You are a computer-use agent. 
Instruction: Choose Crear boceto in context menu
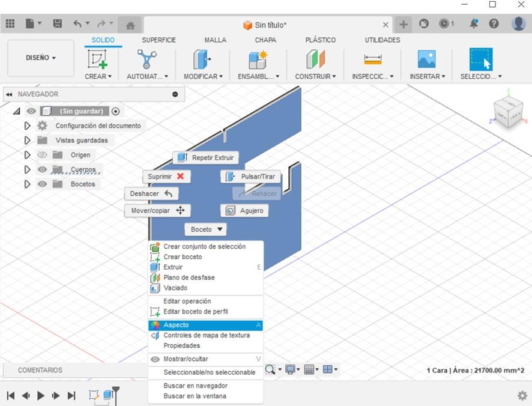click(205, 257)
